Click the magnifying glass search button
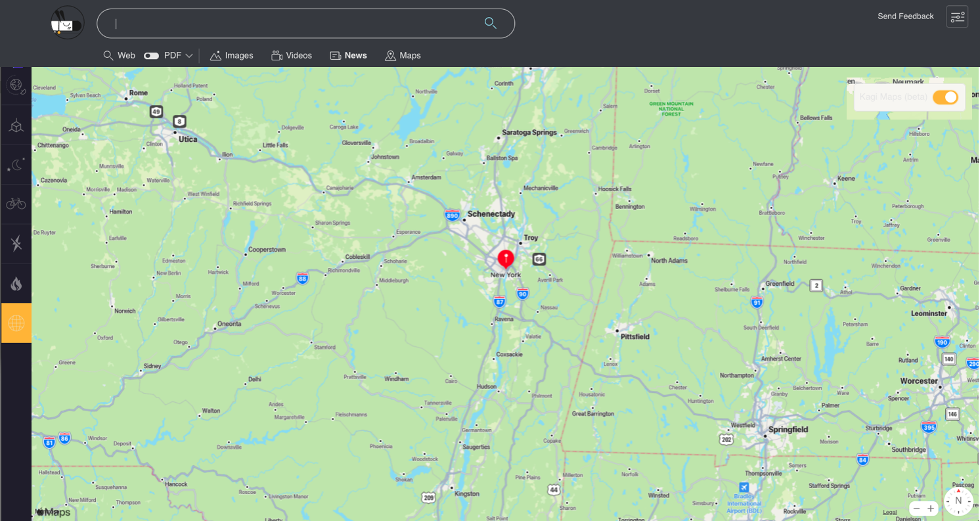The image size is (980, 521). click(x=490, y=23)
